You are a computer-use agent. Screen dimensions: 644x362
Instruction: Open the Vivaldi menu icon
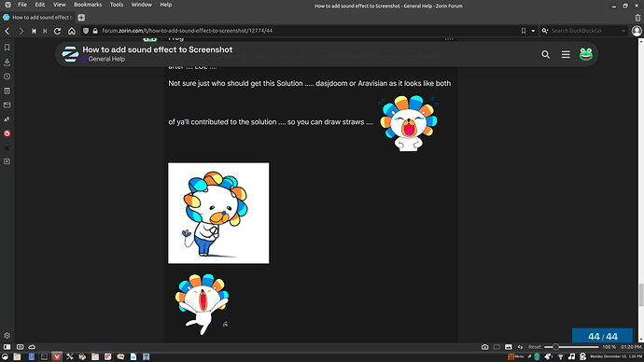[x=7, y=5]
